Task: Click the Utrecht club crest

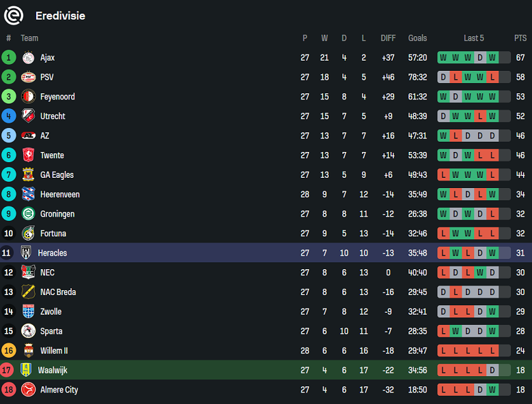Action: click(x=28, y=116)
